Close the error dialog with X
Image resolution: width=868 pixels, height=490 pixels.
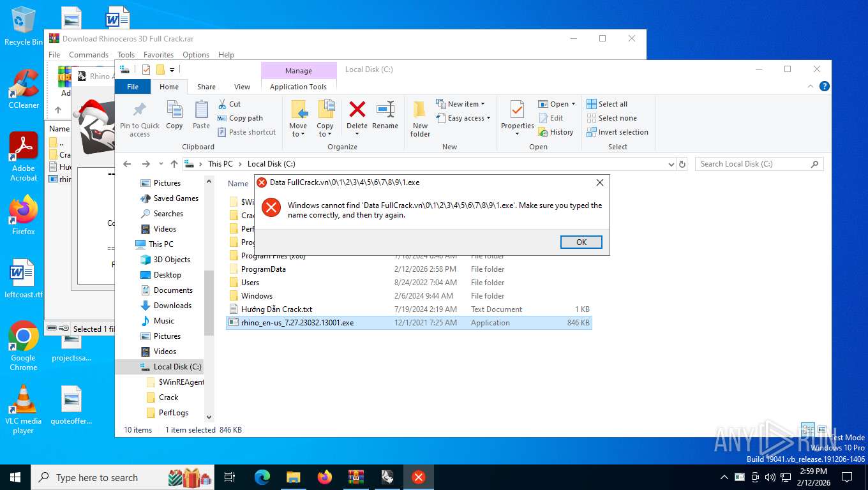click(x=599, y=182)
